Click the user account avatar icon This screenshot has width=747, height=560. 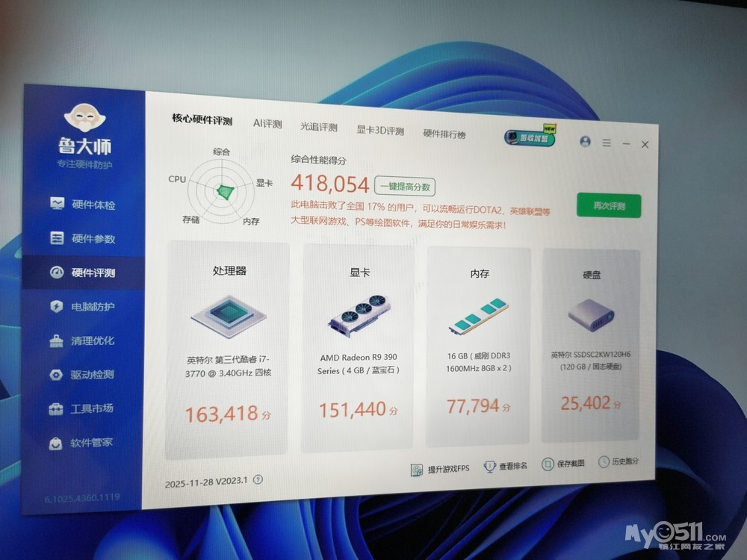click(585, 142)
